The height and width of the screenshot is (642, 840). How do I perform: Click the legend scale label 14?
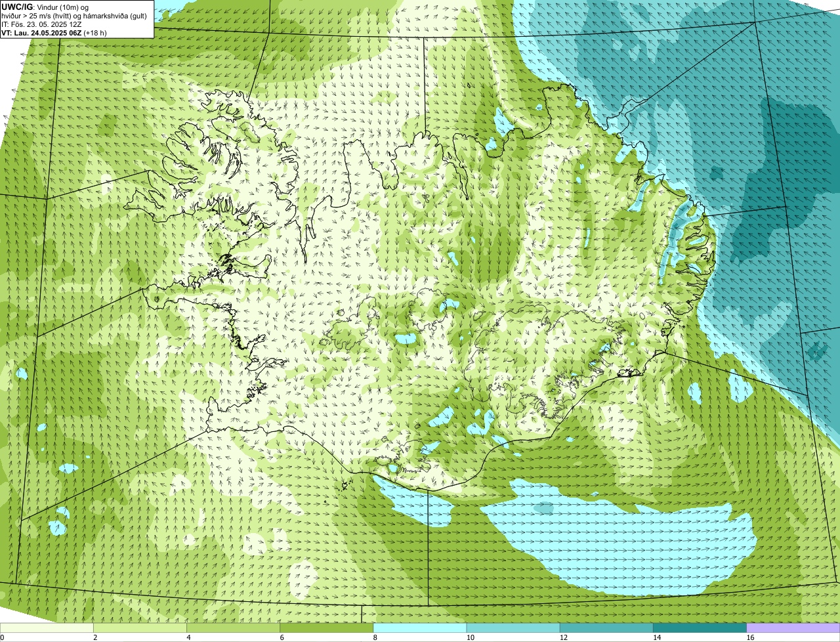coord(657,637)
